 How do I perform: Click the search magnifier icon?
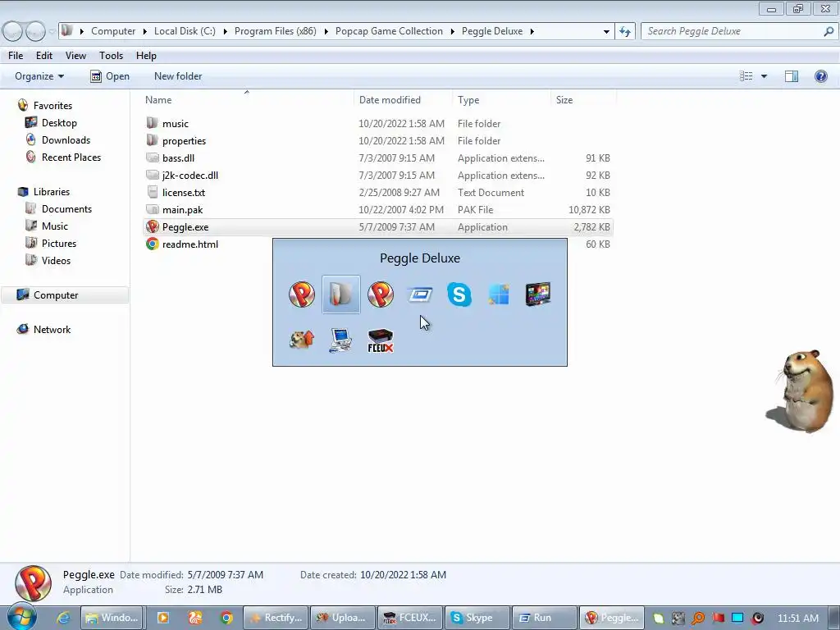pyautogui.click(x=829, y=31)
